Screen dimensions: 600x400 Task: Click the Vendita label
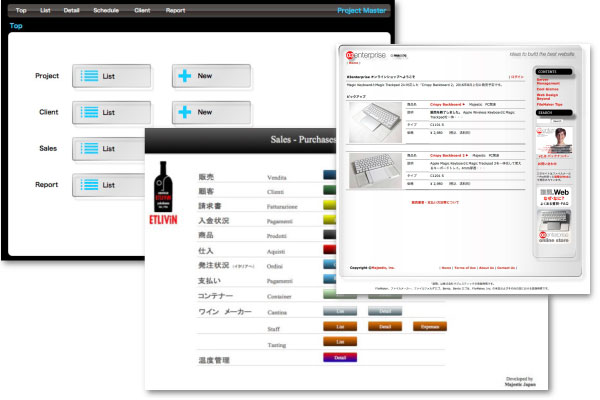pos(277,178)
